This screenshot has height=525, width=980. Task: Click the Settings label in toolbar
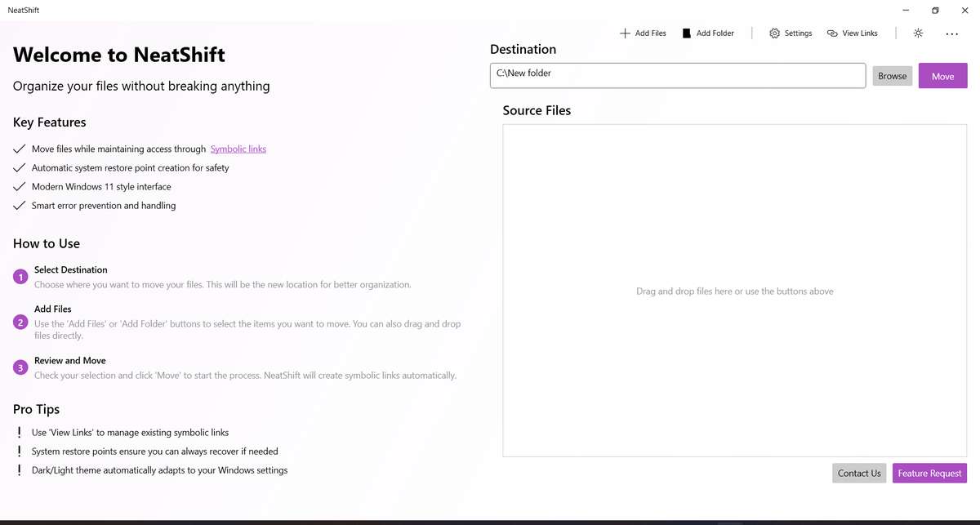[x=799, y=33]
